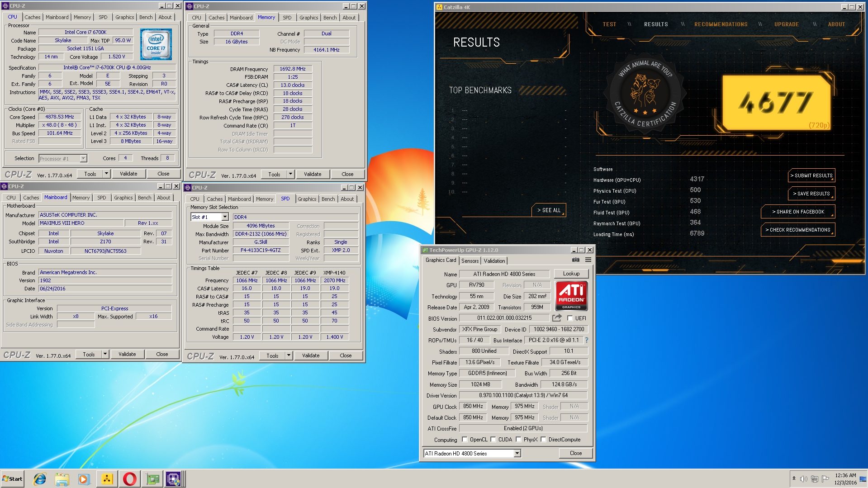Toggle the DirectCompute checkbox
Image resolution: width=868 pixels, height=488 pixels.
tap(543, 440)
